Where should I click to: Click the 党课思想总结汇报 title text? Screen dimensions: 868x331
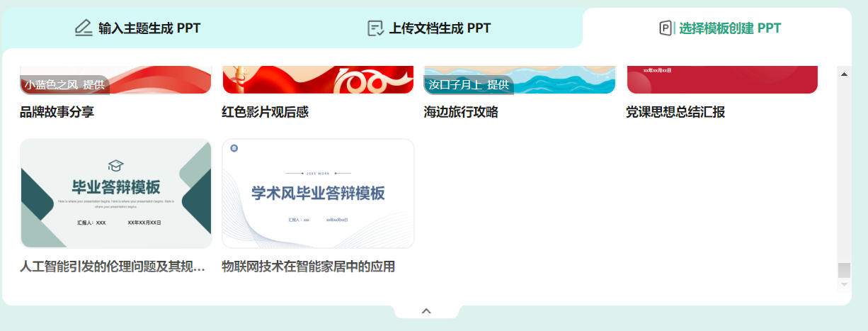coord(675,112)
